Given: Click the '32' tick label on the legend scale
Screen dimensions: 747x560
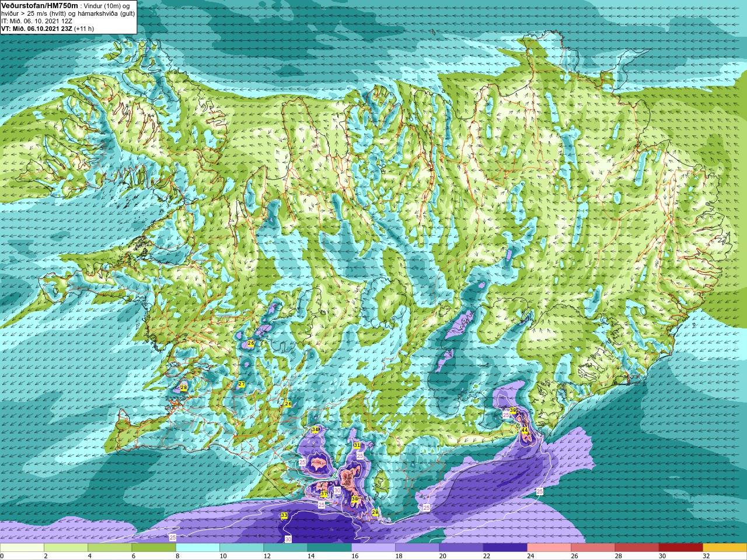Looking at the screenshot, I should tap(706, 556).
